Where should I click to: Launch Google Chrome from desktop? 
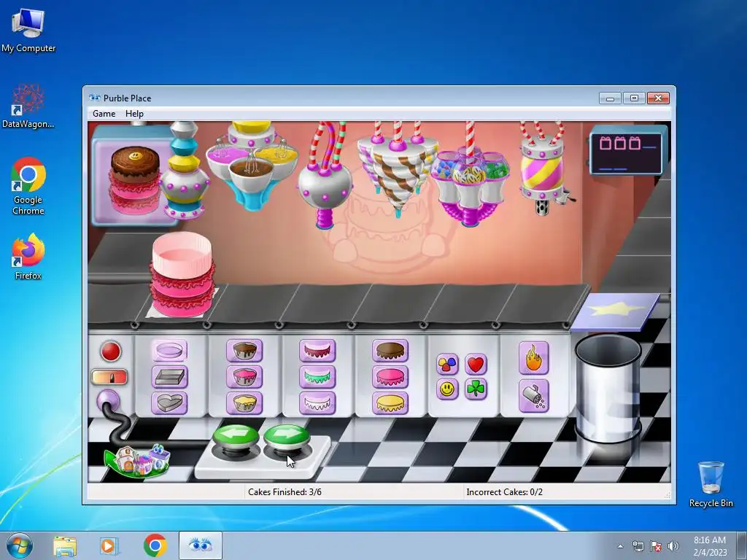coord(28,186)
